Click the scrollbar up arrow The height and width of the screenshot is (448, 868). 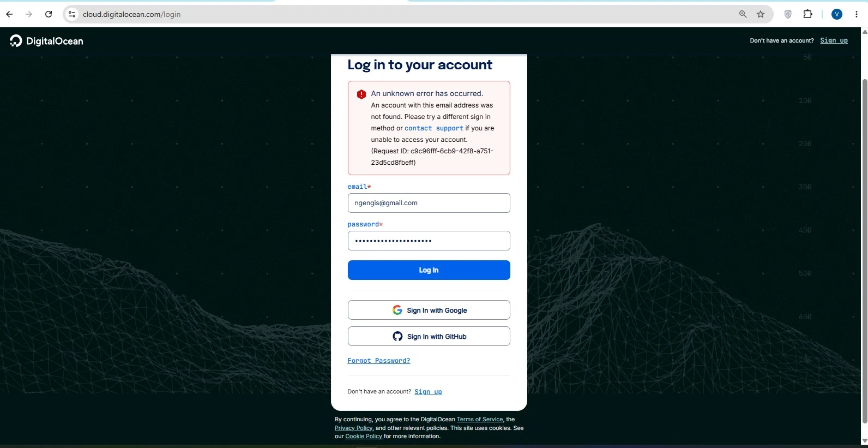[864, 32]
